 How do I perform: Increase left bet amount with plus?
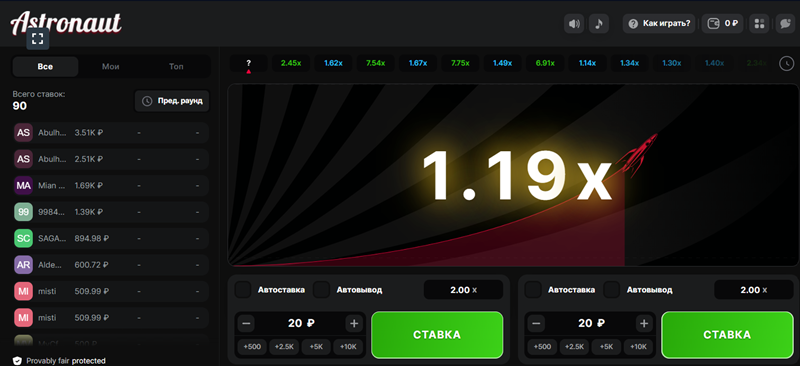pyautogui.click(x=354, y=323)
